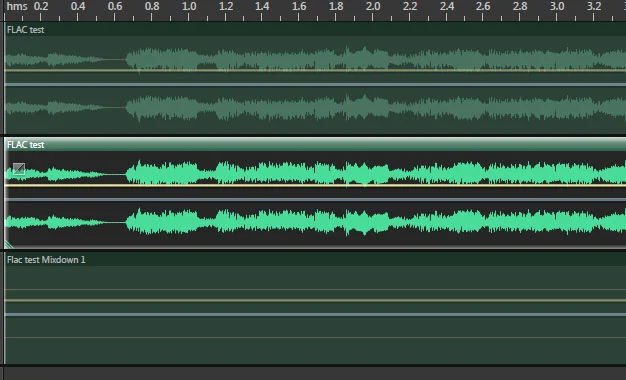Add keyframe on selected clip's yellow volume line

point(315,186)
